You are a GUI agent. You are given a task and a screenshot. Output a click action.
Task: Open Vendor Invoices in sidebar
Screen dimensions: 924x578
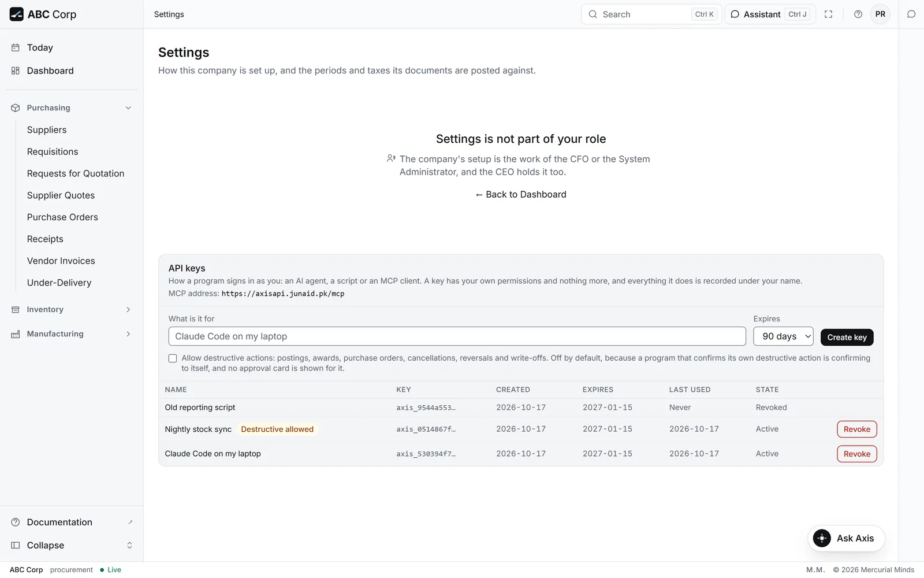pos(61,261)
